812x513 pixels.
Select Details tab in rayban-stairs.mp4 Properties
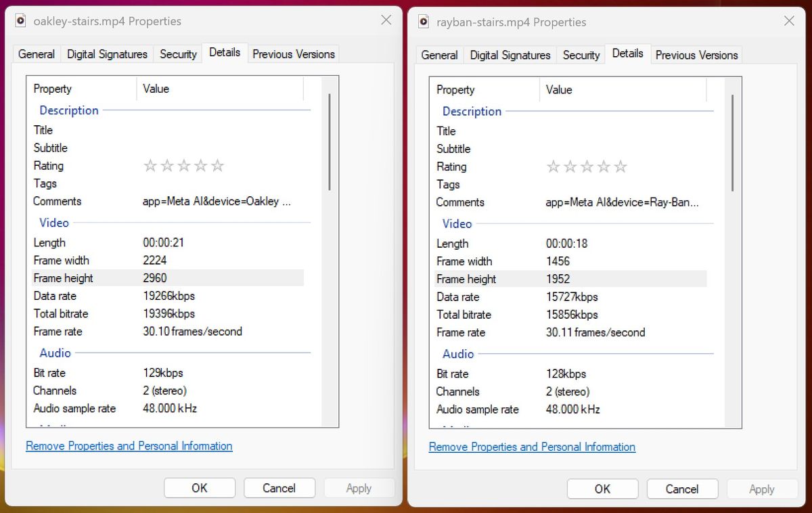click(628, 53)
